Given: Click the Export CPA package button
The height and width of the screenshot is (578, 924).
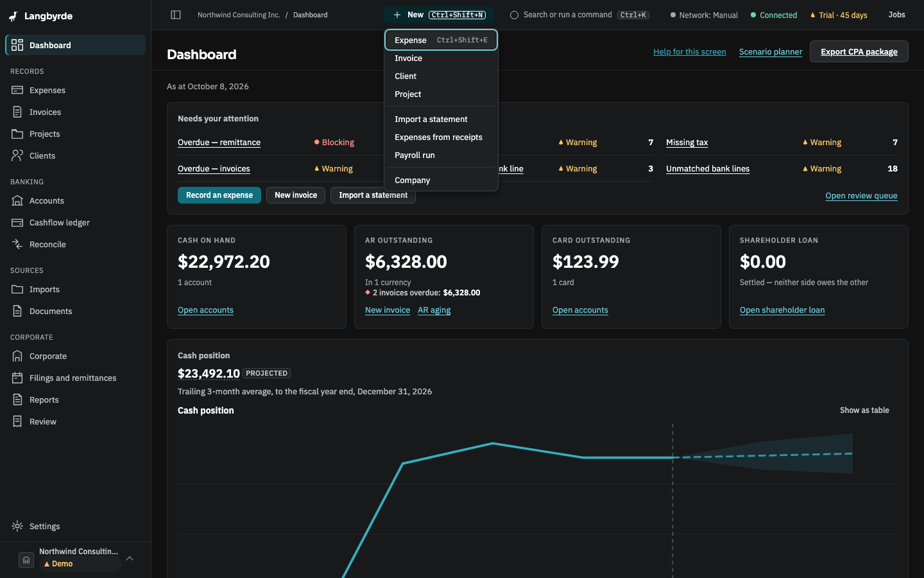Looking at the screenshot, I should [x=859, y=51].
